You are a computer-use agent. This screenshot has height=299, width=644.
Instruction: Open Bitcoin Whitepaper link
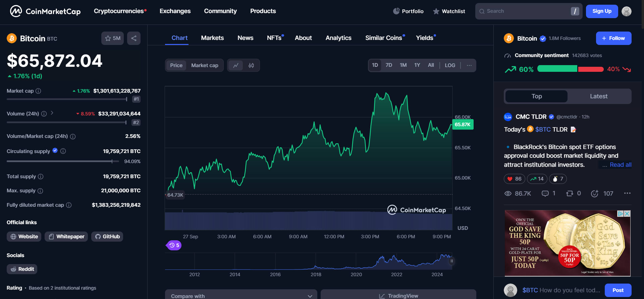coord(66,237)
